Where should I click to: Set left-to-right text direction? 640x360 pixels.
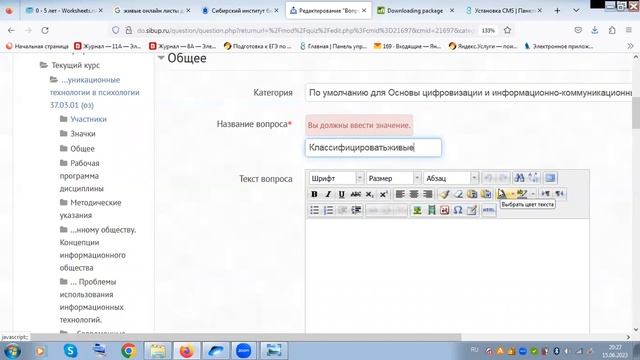click(546, 194)
